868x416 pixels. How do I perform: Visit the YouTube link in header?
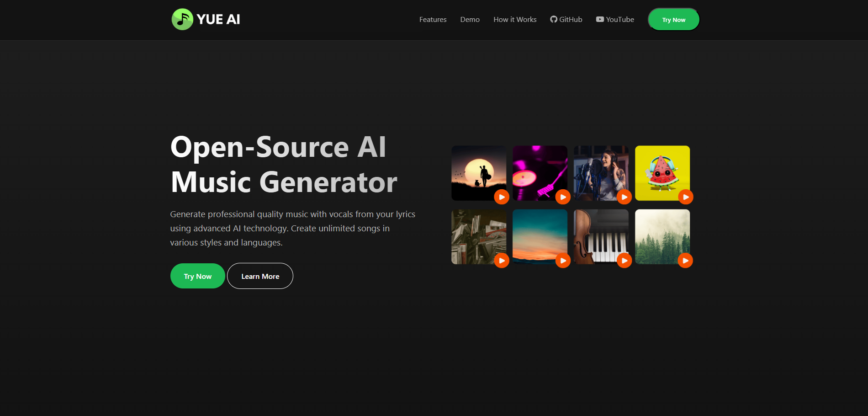(615, 20)
